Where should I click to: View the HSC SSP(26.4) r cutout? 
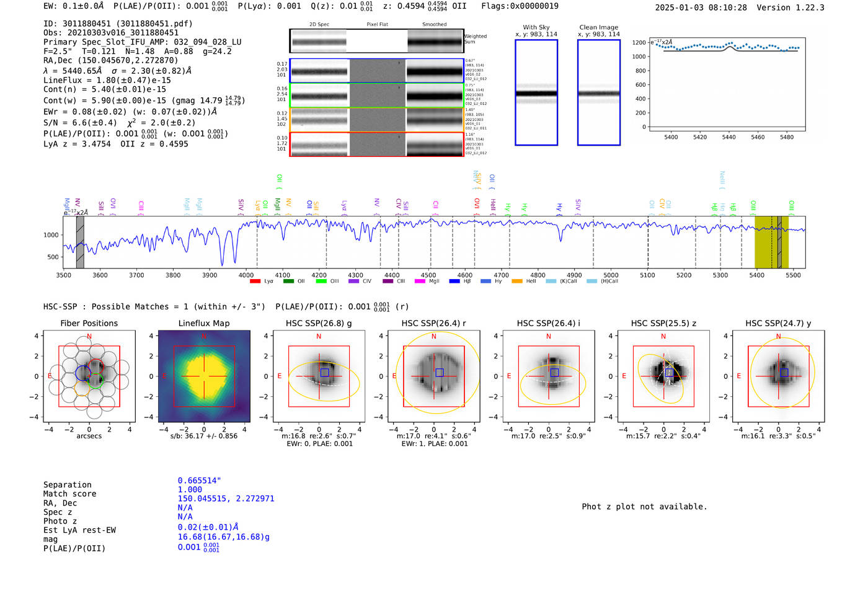pyautogui.click(x=434, y=376)
